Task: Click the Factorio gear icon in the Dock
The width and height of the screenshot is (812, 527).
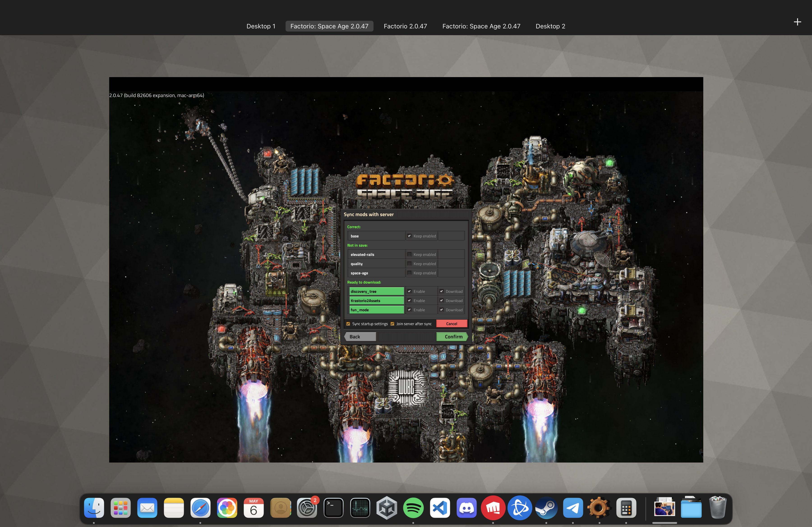Action: (600, 508)
